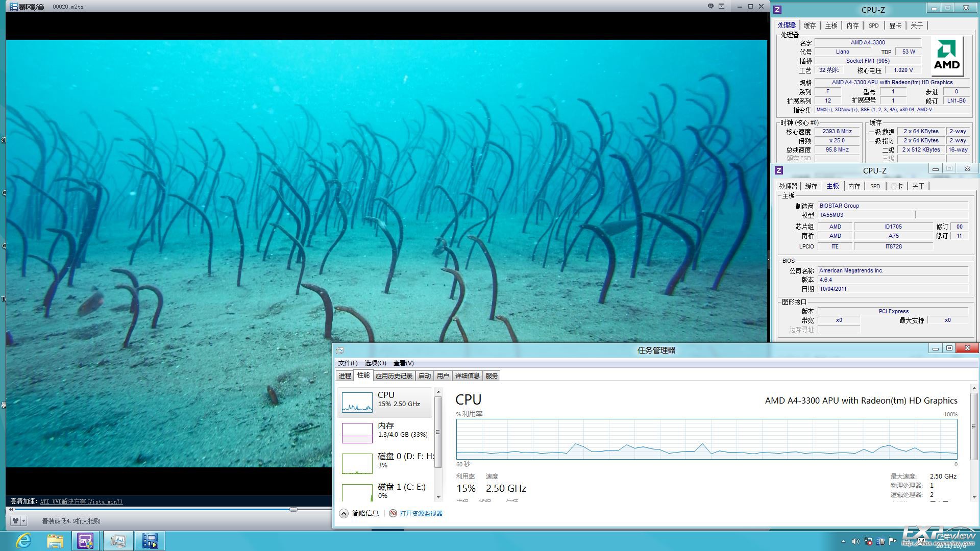Click the smiley feedback icon in player title bar
The image size is (980, 551).
(710, 6)
